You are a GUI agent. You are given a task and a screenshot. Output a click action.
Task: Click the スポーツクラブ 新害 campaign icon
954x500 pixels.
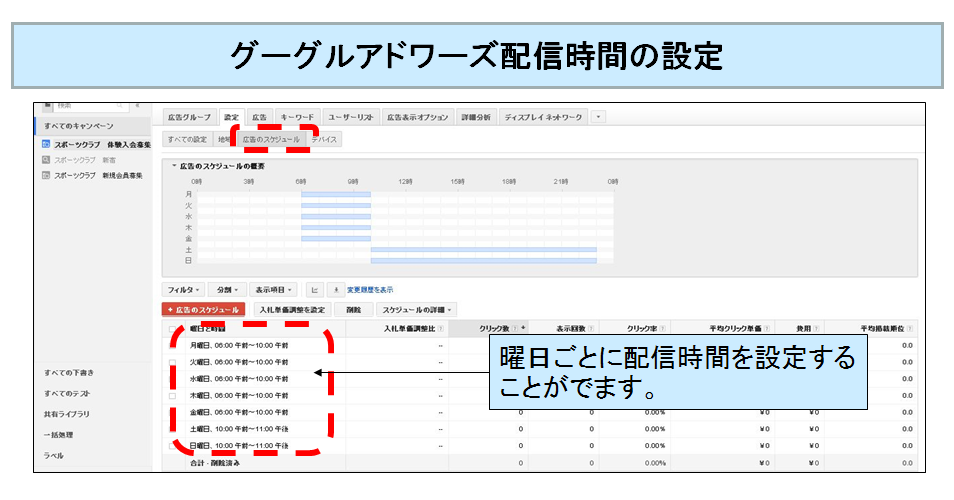[x=46, y=160]
